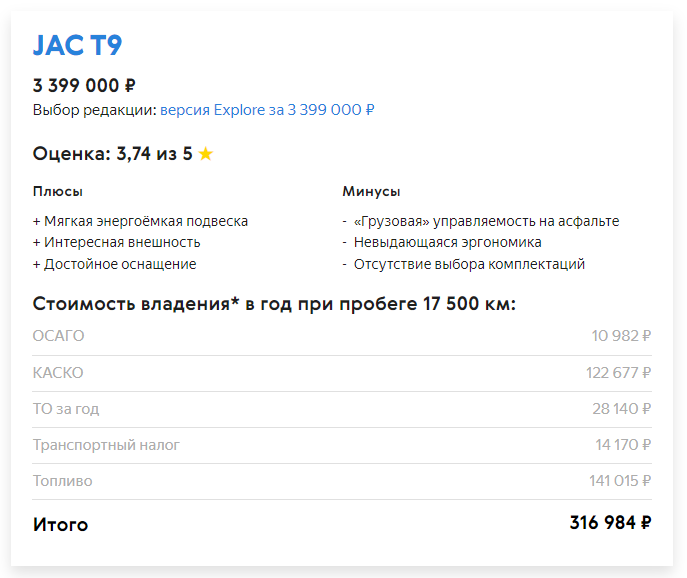The image size is (687, 578).
Task: Click the fuel value 141 015 ₽
Action: 620,481
